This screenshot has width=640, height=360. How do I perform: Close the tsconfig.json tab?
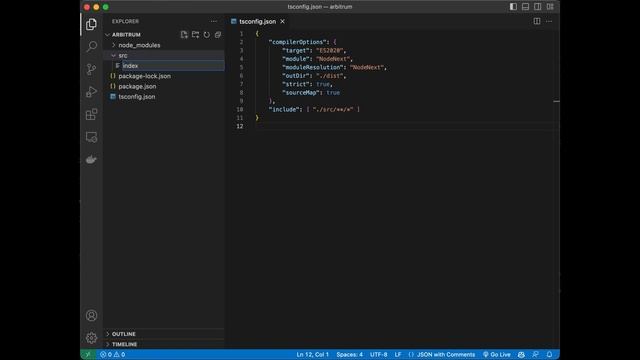pos(282,21)
